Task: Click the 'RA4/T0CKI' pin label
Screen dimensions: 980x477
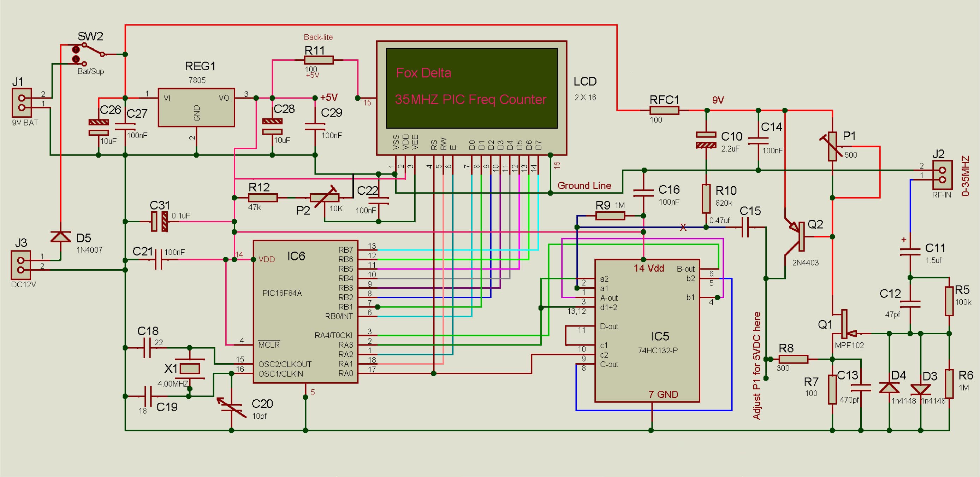Action: click(333, 335)
